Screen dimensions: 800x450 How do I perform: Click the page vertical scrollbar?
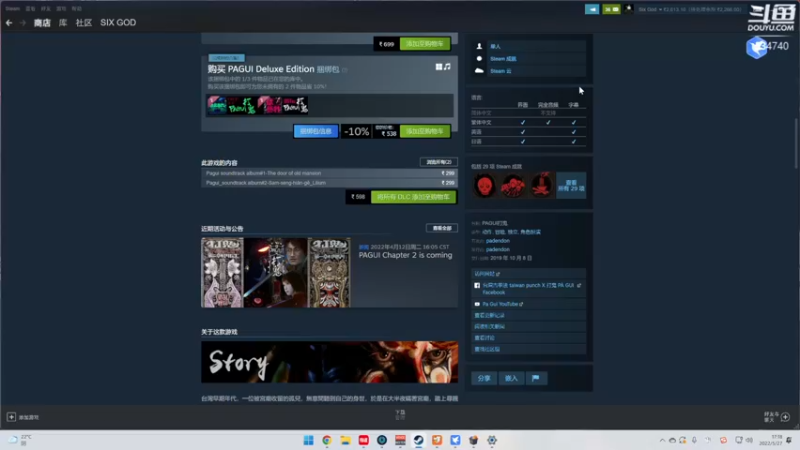tap(796, 143)
